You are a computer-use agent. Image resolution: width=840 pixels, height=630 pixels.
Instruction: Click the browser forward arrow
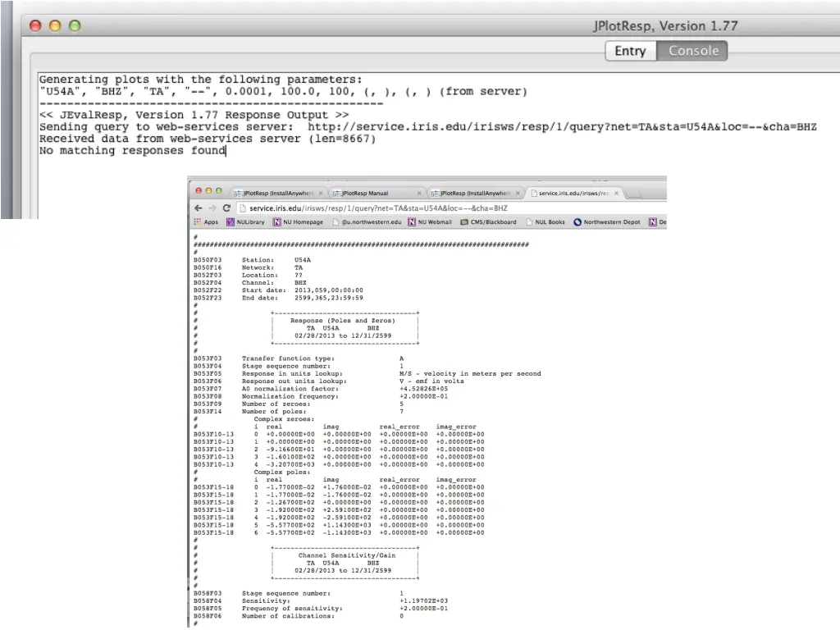212,208
